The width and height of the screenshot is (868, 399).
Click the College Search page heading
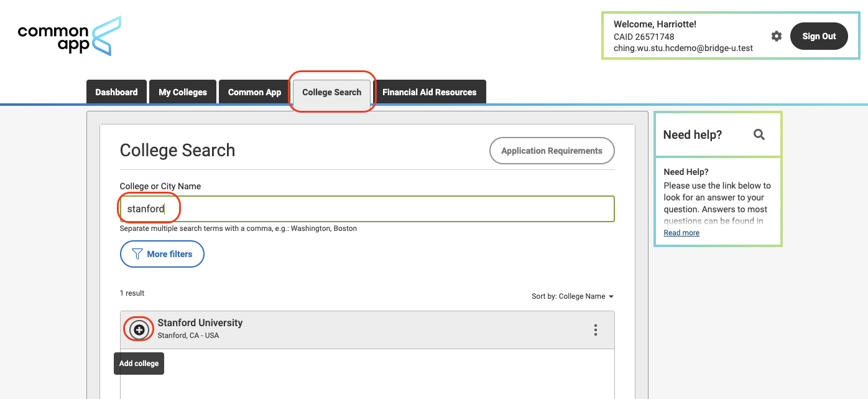[x=178, y=150]
